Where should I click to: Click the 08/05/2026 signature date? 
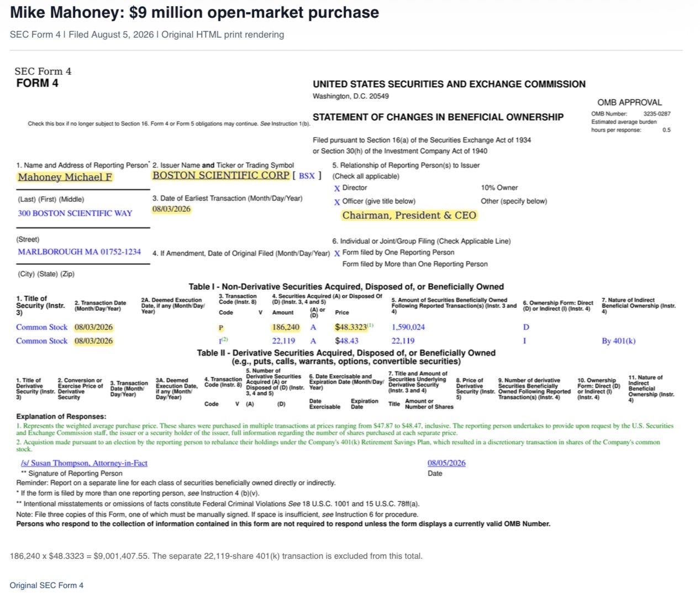pyautogui.click(x=446, y=463)
